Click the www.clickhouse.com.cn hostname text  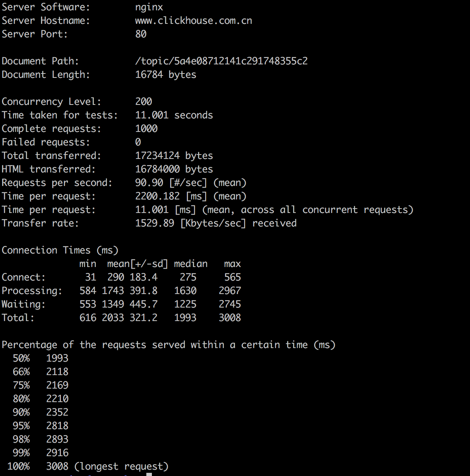pyautogui.click(x=193, y=21)
